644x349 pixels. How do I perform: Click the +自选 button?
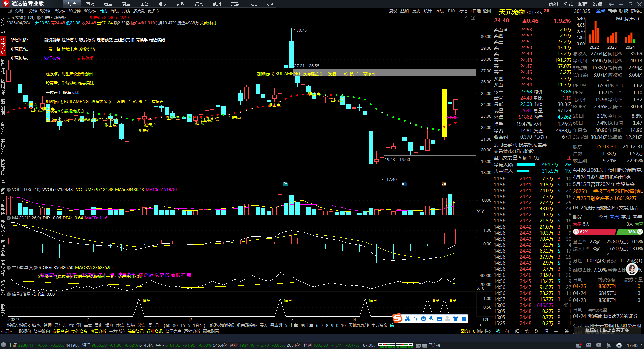pyautogui.click(x=475, y=11)
